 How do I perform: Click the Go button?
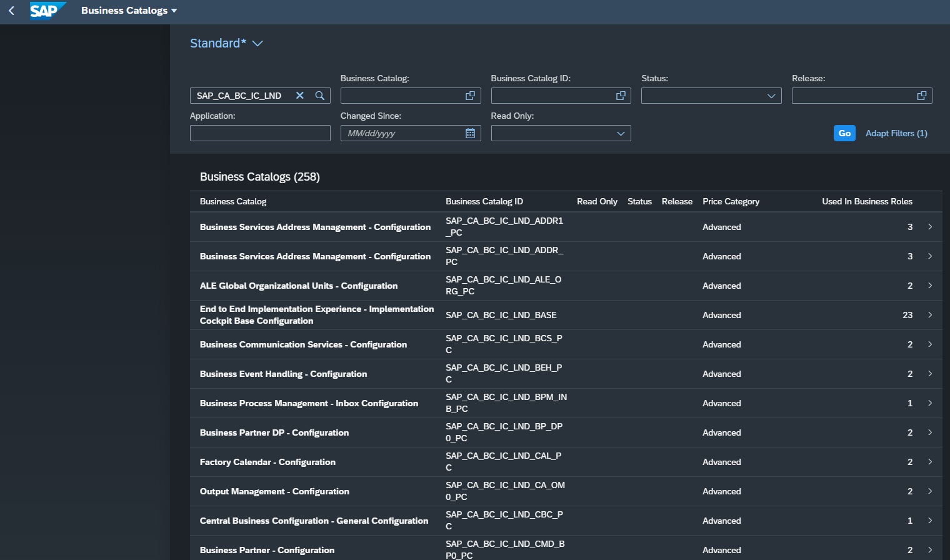pos(844,133)
